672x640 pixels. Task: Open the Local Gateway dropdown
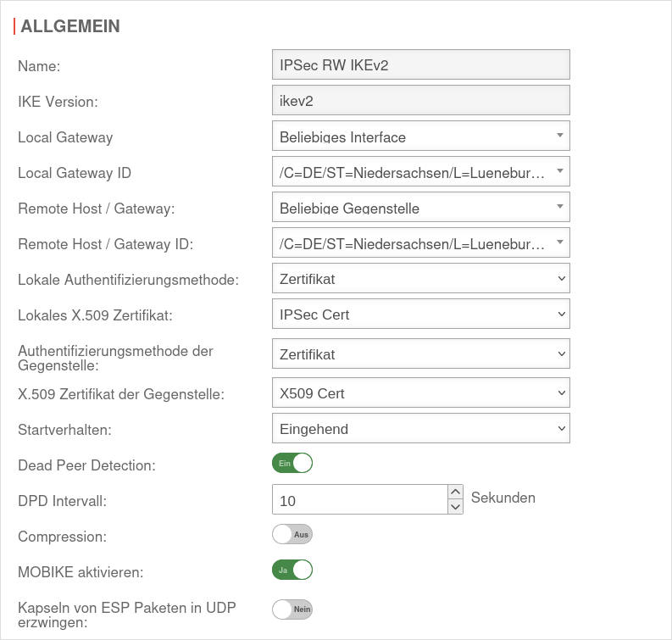click(x=420, y=136)
